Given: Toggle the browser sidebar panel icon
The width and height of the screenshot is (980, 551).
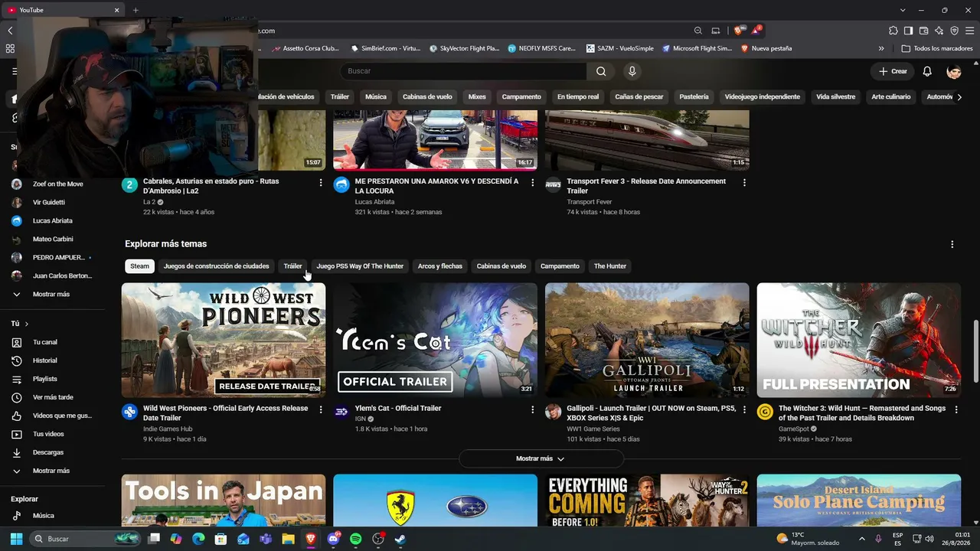Looking at the screenshot, I should (909, 31).
